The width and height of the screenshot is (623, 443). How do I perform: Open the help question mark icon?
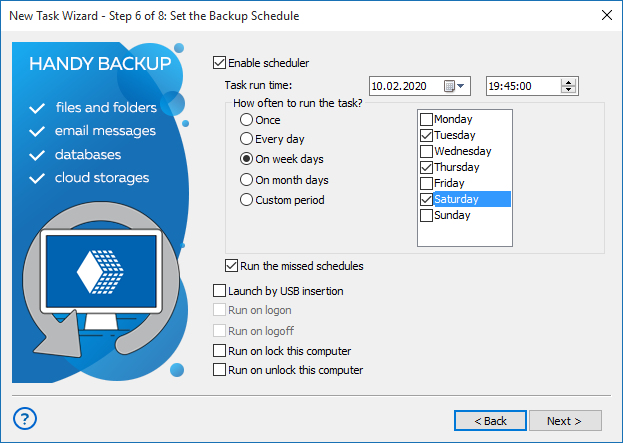pyautogui.click(x=25, y=418)
